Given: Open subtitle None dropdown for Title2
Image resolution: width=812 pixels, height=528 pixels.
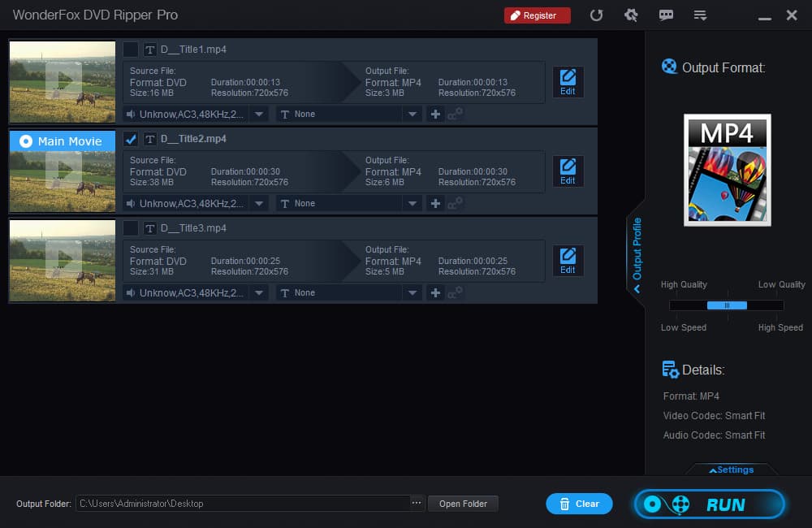Looking at the screenshot, I should (412, 203).
